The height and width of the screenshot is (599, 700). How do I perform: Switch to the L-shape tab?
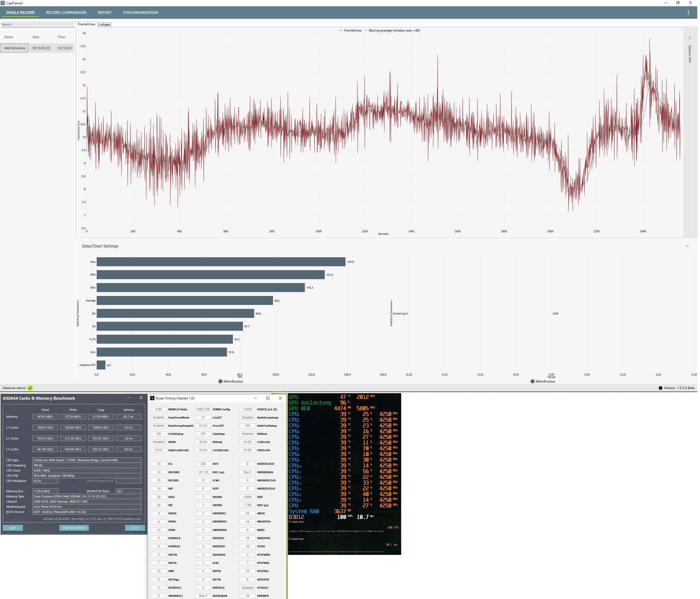[104, 25]
